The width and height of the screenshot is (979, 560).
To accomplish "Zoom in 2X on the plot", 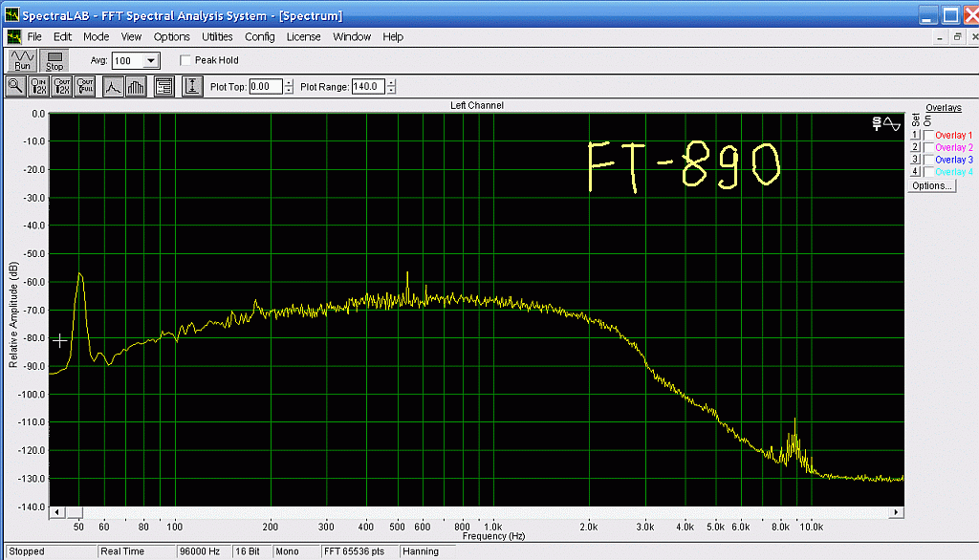I will (38, 87).
